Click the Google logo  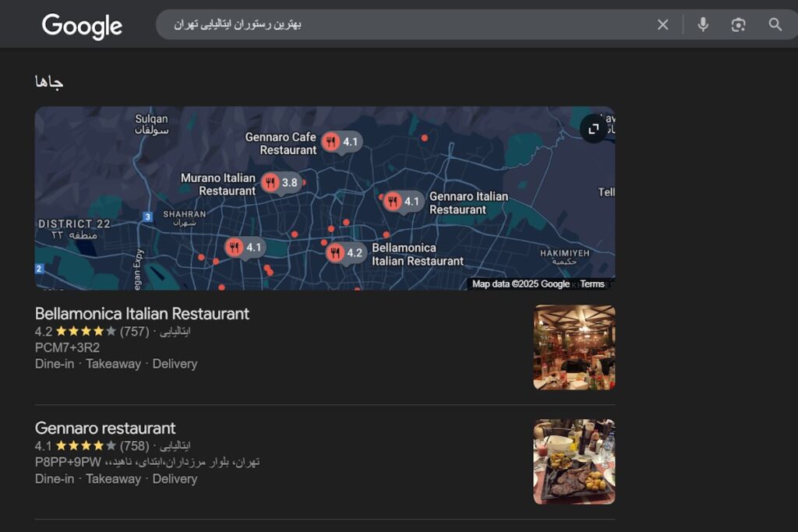coord(82,26)
